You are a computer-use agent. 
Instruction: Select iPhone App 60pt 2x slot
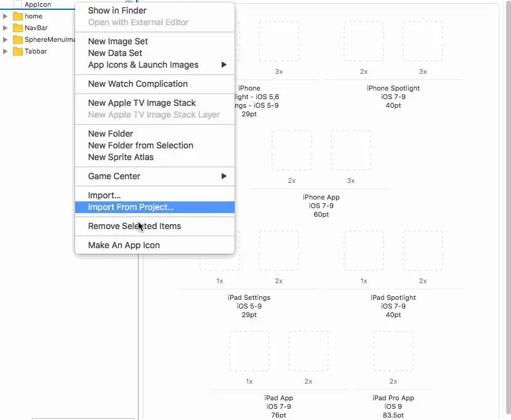tap(292, 150)
